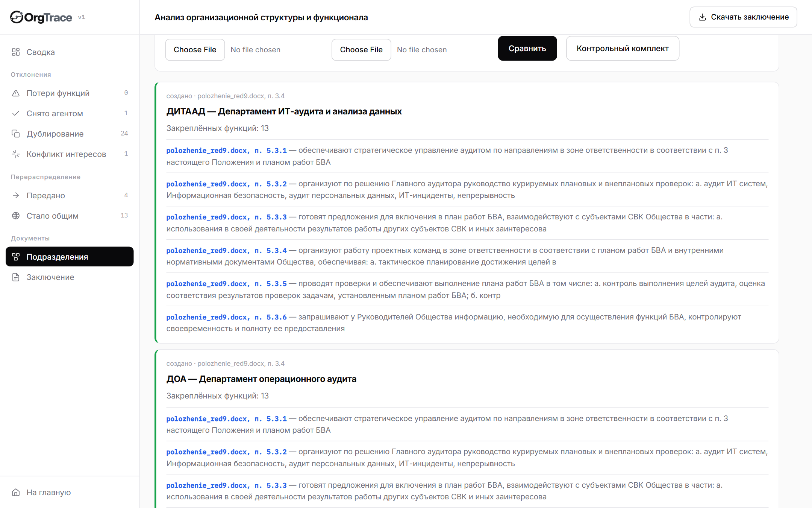Screen dimensions: 812x508
Task: Click the Дублирование count badge 24
Action: [x=124, y=134]
